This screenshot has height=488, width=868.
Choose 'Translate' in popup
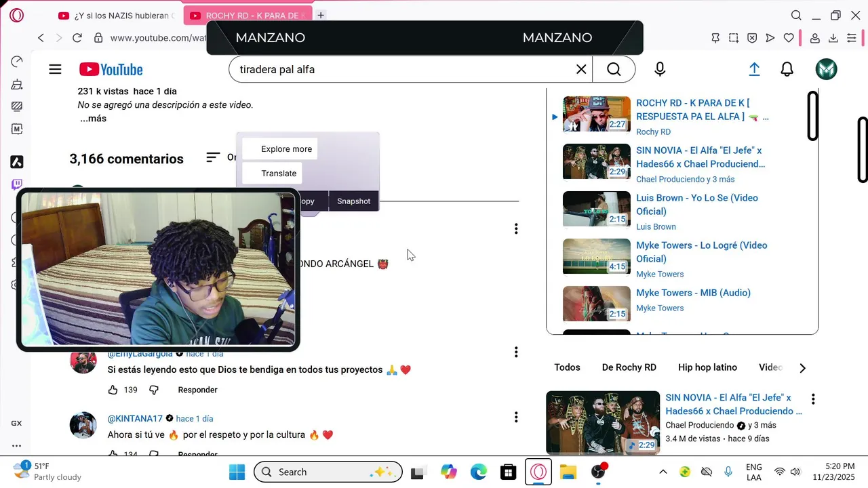pos(272,174)
